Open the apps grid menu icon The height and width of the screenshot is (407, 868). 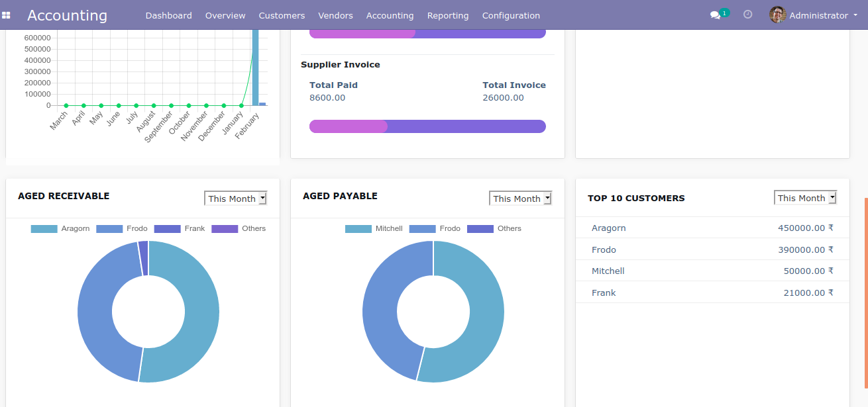coord(7,15)
